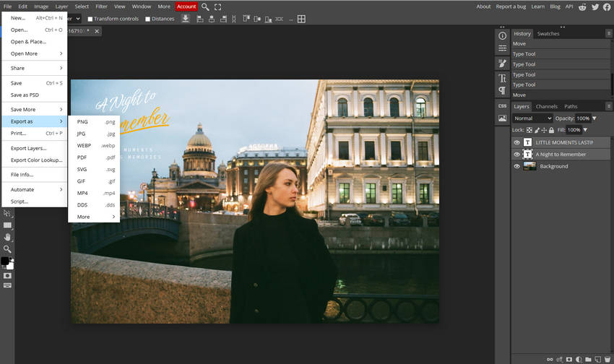Export as PDF
This screenshot has height=364, width=614.
[94, 157]
